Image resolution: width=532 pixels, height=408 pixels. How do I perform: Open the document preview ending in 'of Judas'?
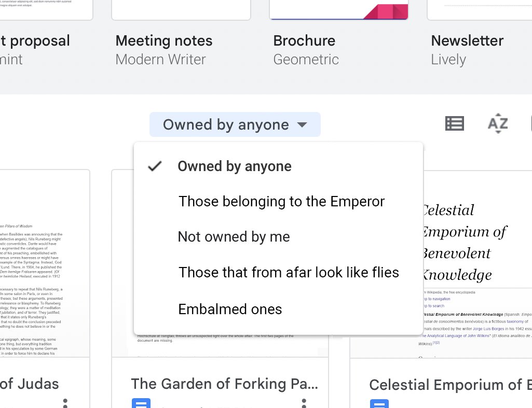45,263
